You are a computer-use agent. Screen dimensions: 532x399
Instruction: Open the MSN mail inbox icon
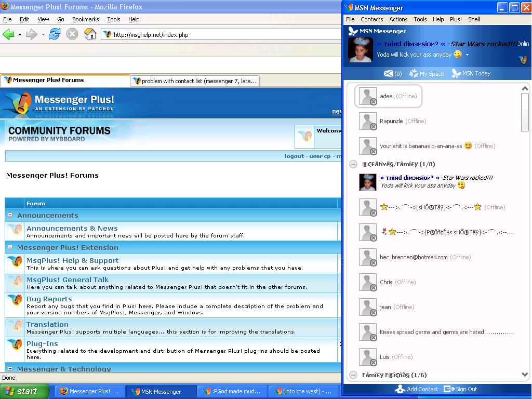(x=388, y=73)
